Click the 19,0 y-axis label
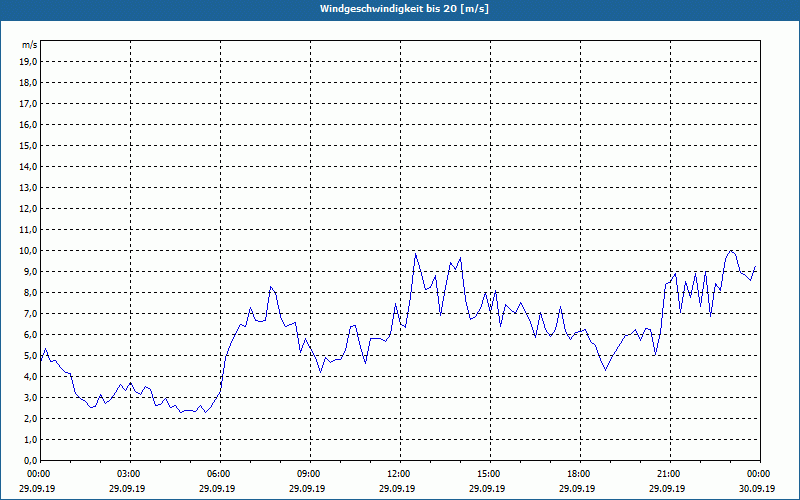The image size is (800, 500). [28, 62]
